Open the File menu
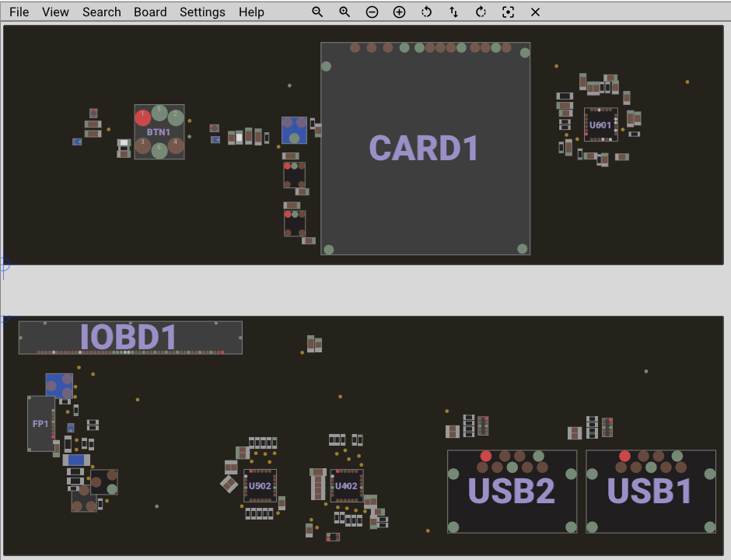The image size is (731, 560). tap(19, 12)
